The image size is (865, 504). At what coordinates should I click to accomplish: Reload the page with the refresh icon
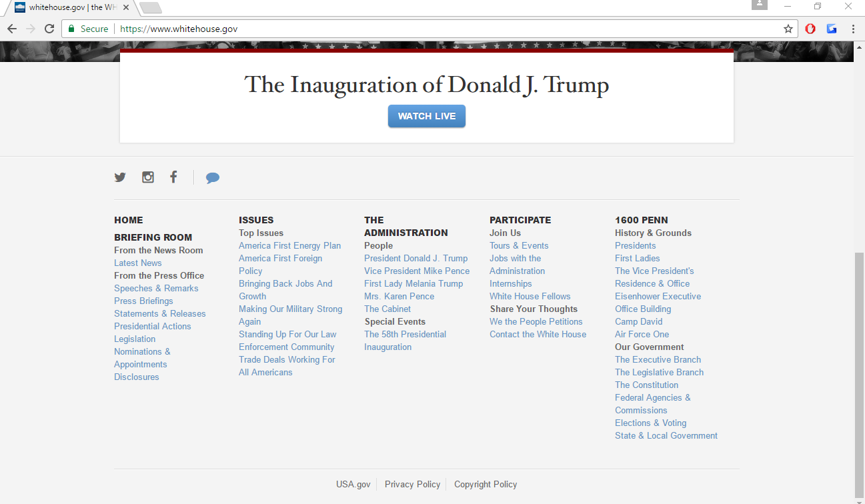pyautogui.click(x=49, y=29)
